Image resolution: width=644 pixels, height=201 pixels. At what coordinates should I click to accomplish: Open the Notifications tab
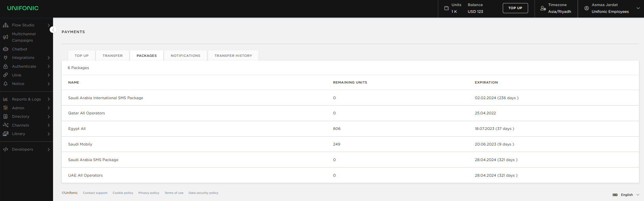tap(185, 55)
